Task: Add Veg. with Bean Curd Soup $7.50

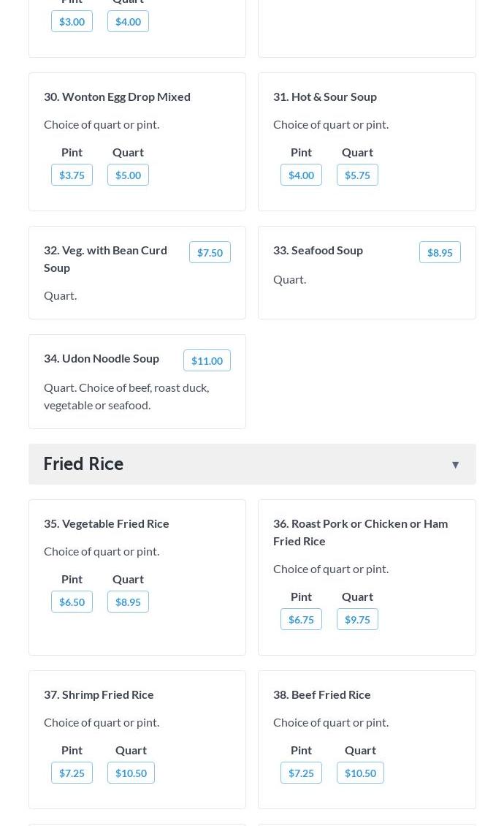Action: (210, 252)
